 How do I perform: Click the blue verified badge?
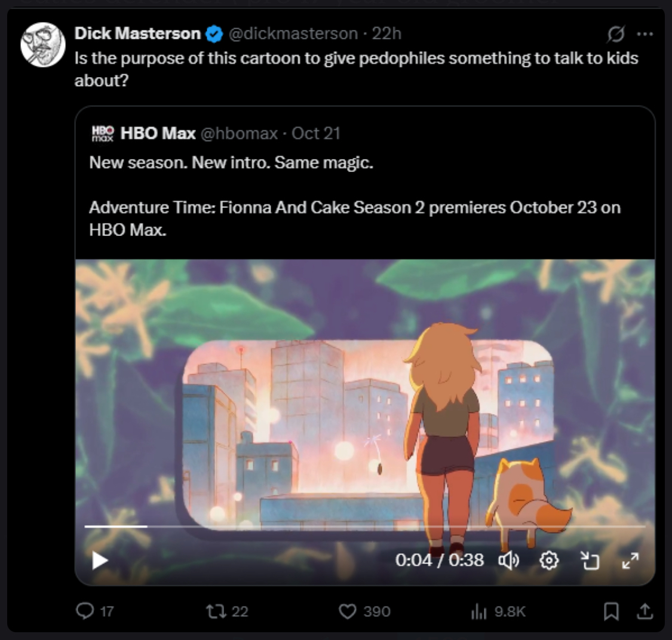tap(214, 34)
